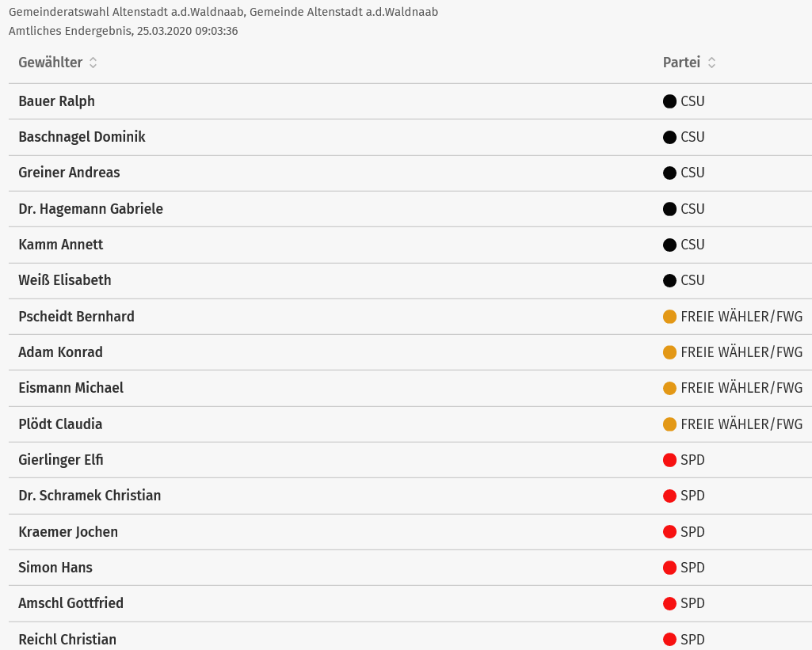Select Adam Konrad name cell
Screen dimensions: 812x650
click(x=60, y=352)
